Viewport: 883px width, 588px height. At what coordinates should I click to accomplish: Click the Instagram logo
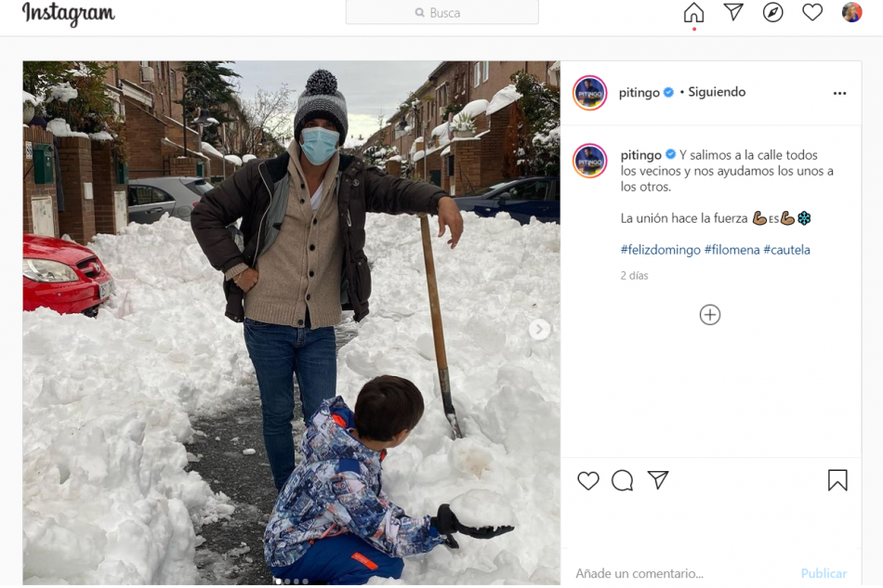(x=68, y=14)
